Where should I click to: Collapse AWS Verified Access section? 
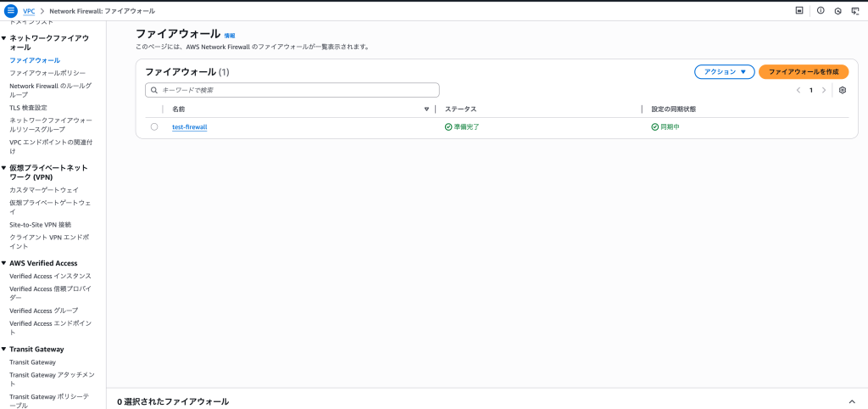[x=4, y=263]
